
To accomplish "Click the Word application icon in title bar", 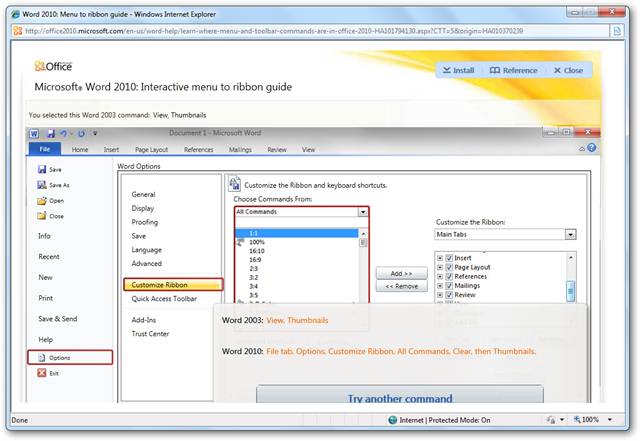I will click(x=34, y=134).
